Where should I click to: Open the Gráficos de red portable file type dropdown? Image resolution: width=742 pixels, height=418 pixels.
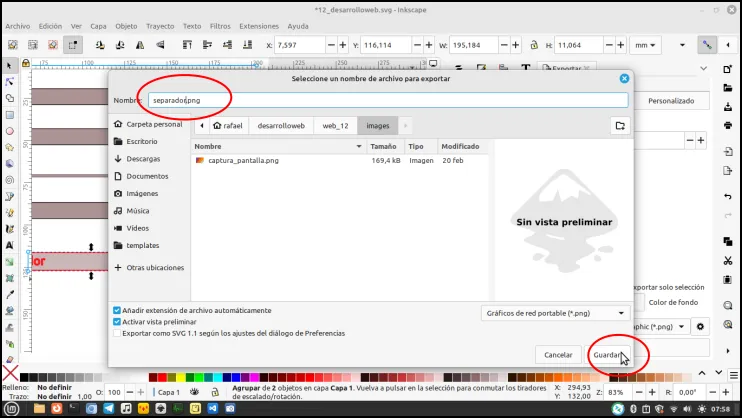pos(556,313)
